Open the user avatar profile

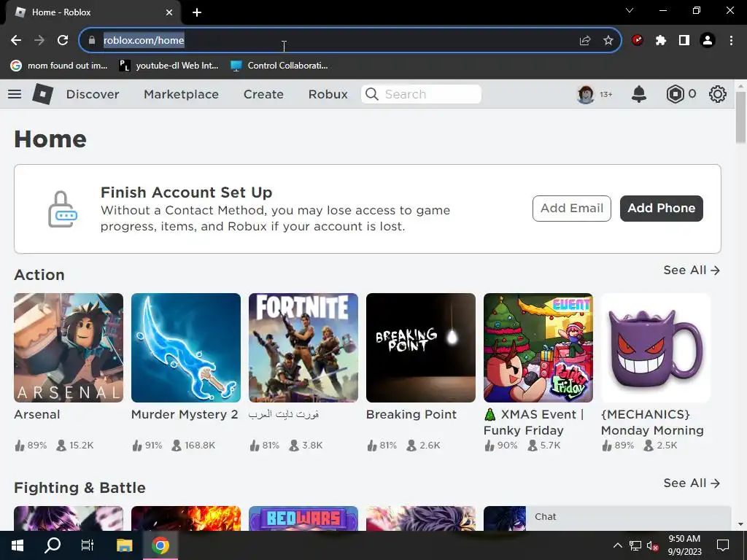click(586, 94)
